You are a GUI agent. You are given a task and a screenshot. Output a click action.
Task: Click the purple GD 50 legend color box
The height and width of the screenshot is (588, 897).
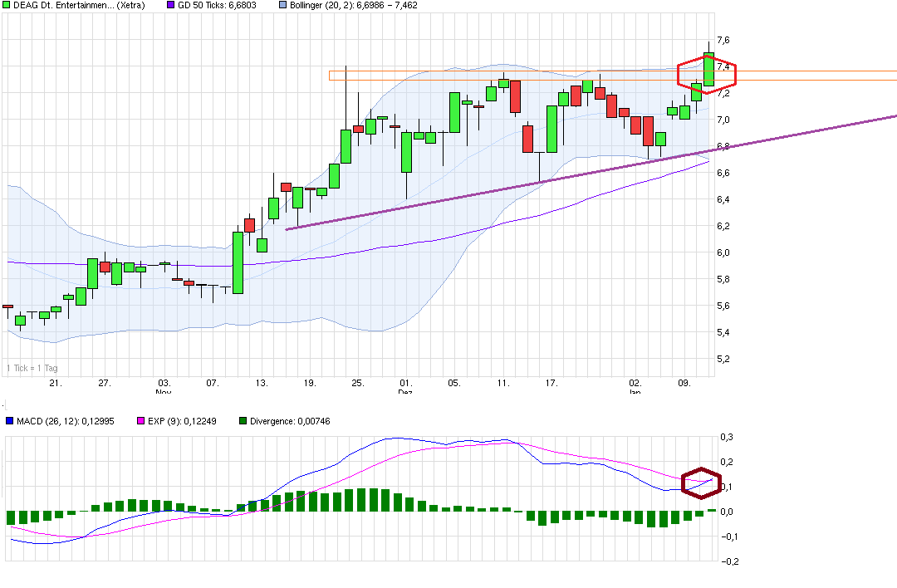pyautogui.click(x=170, y=5)
